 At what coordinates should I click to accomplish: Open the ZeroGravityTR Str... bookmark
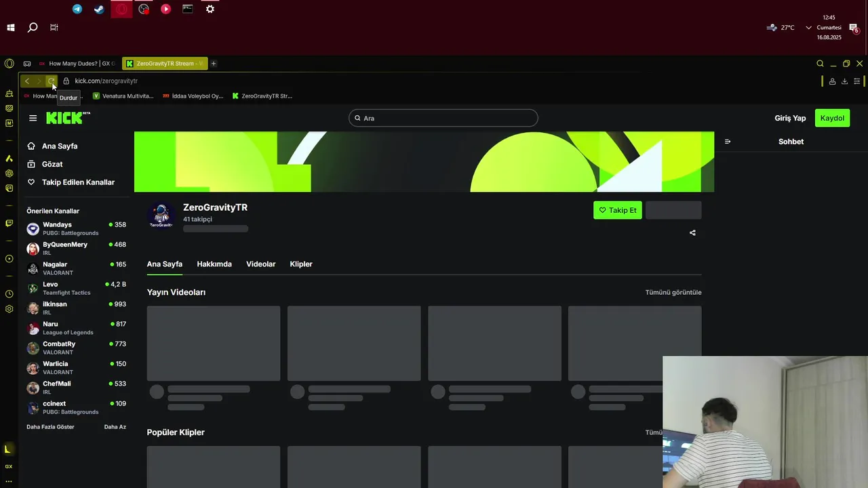[x=262, y=96]
